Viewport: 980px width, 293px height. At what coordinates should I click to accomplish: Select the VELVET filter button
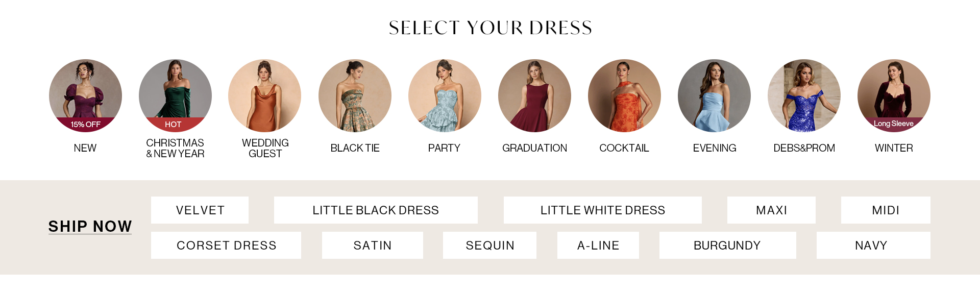[x=200, y=210]
